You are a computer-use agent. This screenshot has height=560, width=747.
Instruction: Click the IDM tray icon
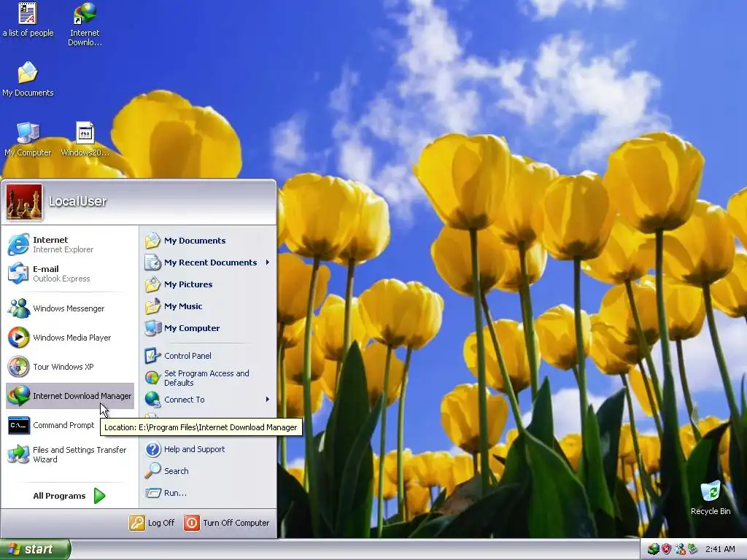click(x=653, y=550)
